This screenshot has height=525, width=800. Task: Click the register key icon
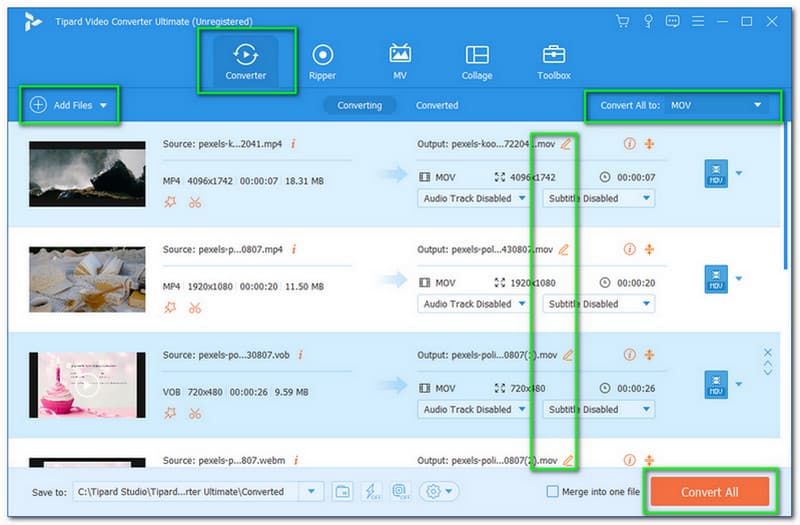(648, 21)
